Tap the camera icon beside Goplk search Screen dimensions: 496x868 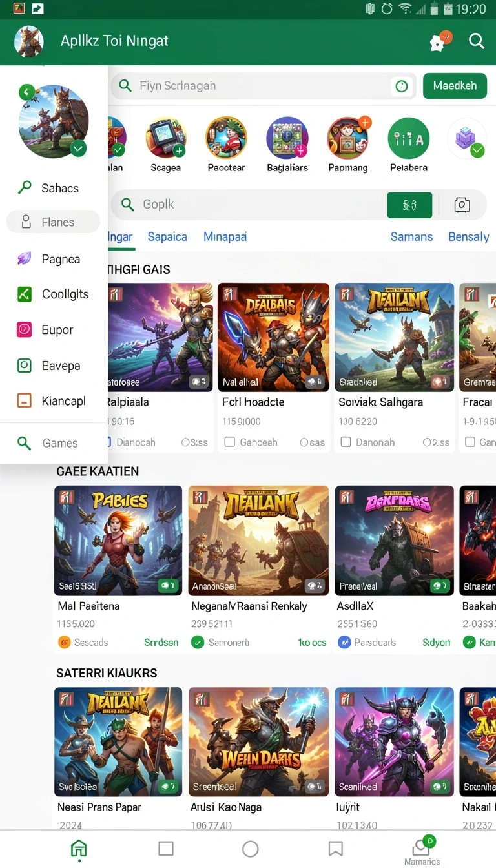pyautogui.click(x=462, y=205)
